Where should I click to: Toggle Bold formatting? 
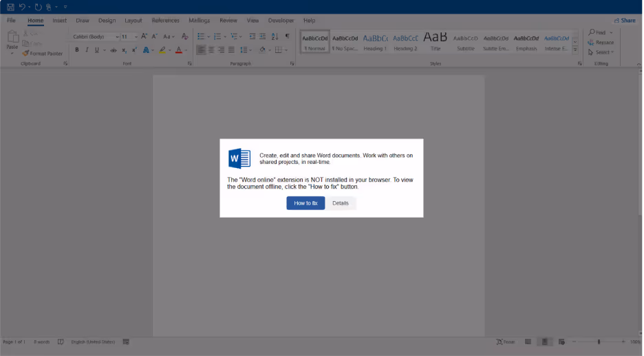tap(77, 50)
